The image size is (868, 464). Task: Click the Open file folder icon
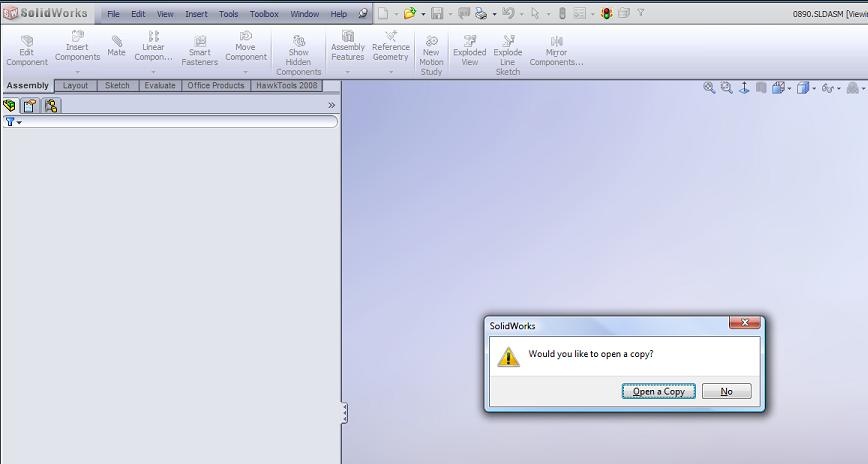coord(410,13)
